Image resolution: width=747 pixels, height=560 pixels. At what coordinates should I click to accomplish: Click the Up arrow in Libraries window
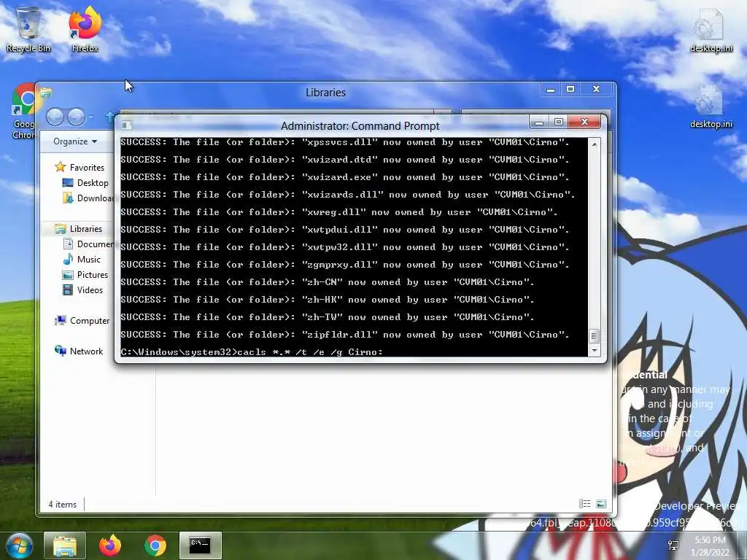109,117
